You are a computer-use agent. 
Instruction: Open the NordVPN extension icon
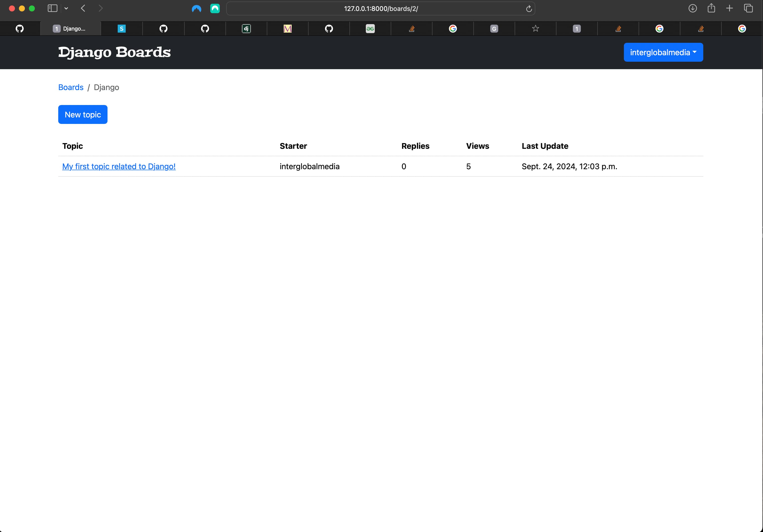click(x=196, y=9)
